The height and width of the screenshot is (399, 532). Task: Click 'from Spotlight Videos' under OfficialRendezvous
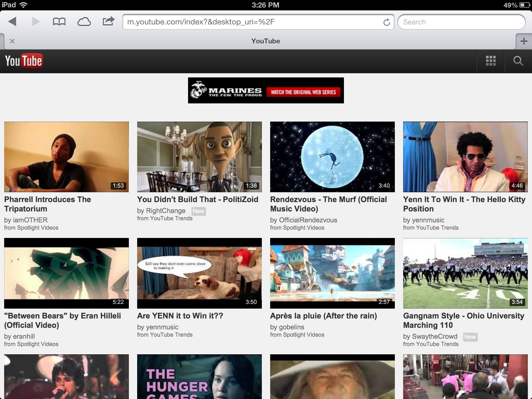point(297,228)
